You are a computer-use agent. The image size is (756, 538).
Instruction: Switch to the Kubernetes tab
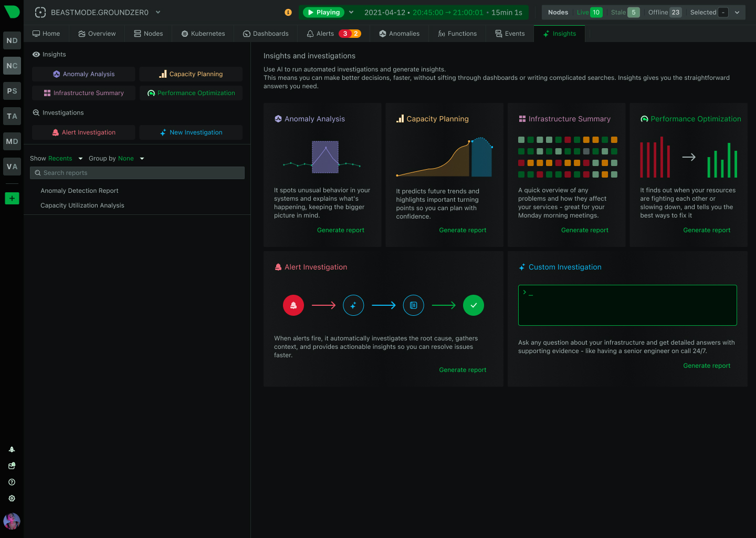(203, 34)
